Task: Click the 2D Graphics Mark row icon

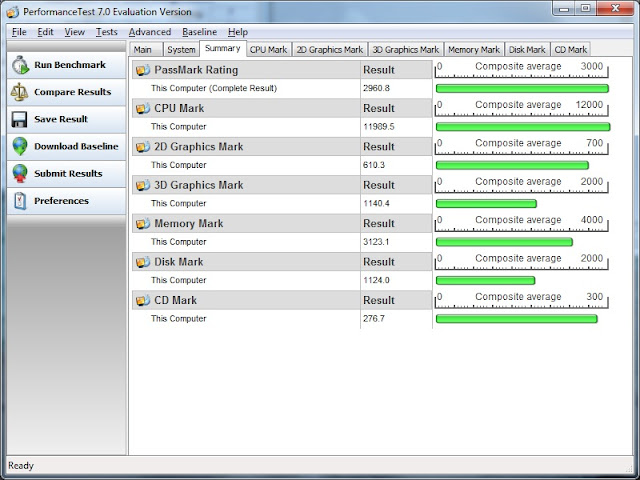Action: [143, 147]
